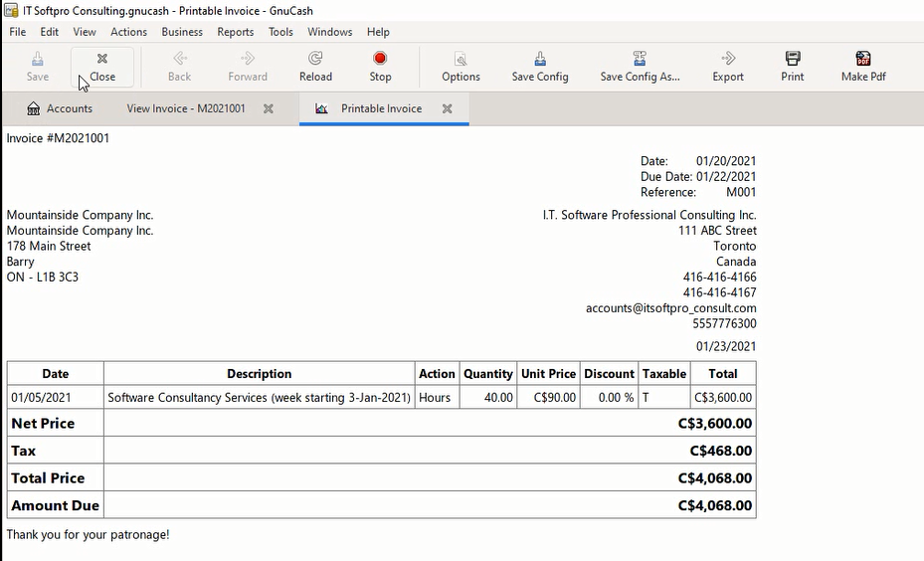Reload the invoice report

coord(315,66)
